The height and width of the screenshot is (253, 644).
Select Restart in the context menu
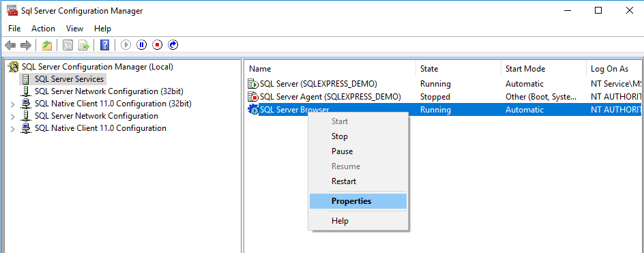(x=344, y=181)
